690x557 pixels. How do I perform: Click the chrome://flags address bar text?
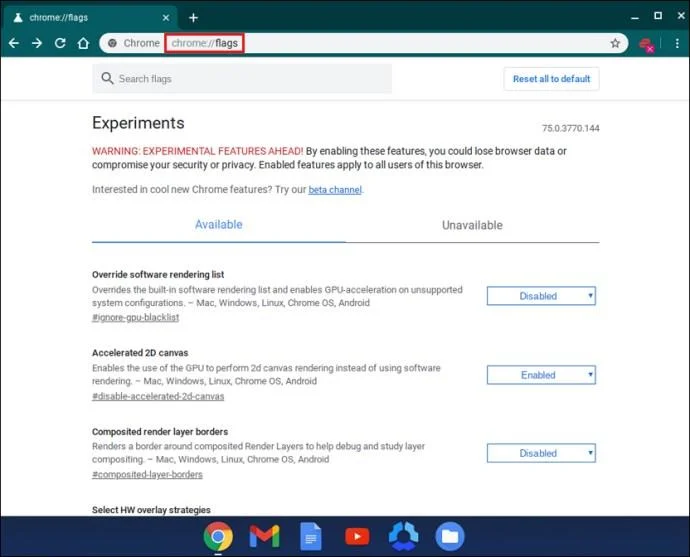pyautogui.click(x=205, y=43)
